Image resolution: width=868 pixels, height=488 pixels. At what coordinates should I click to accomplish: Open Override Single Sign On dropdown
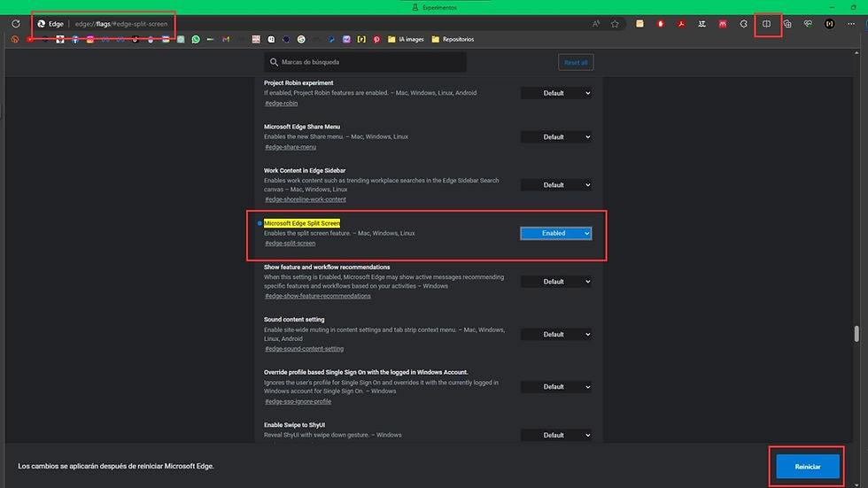coord(556,387)
